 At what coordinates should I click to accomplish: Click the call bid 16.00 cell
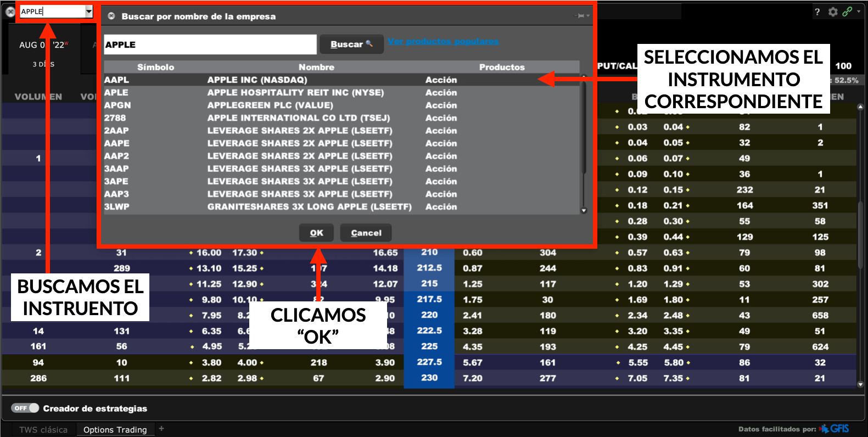209,253
